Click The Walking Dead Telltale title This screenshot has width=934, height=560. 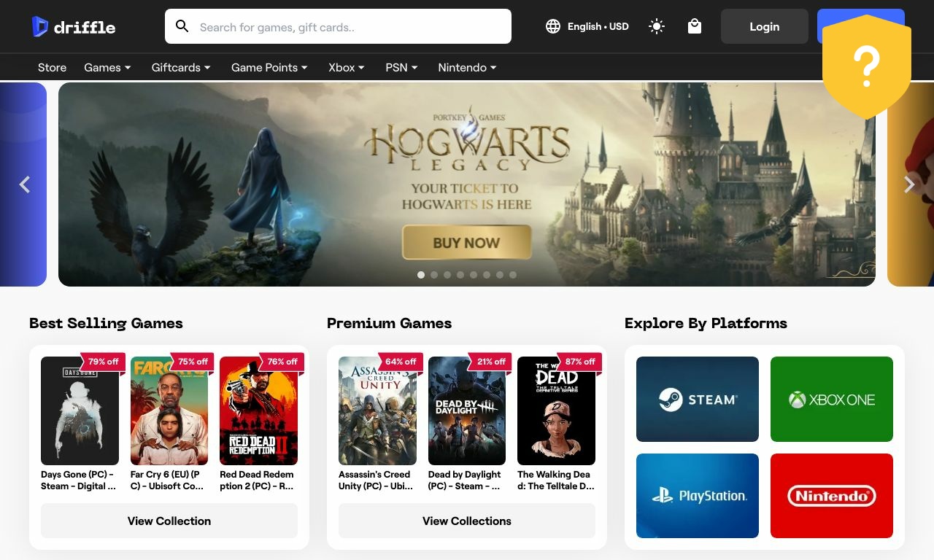[556, 480]
